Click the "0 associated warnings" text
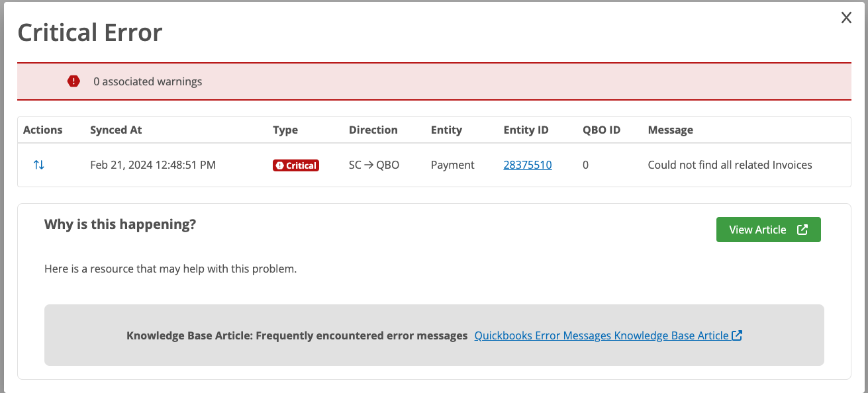Viewport: 868px width, 393px height. [x=148, y=82]
